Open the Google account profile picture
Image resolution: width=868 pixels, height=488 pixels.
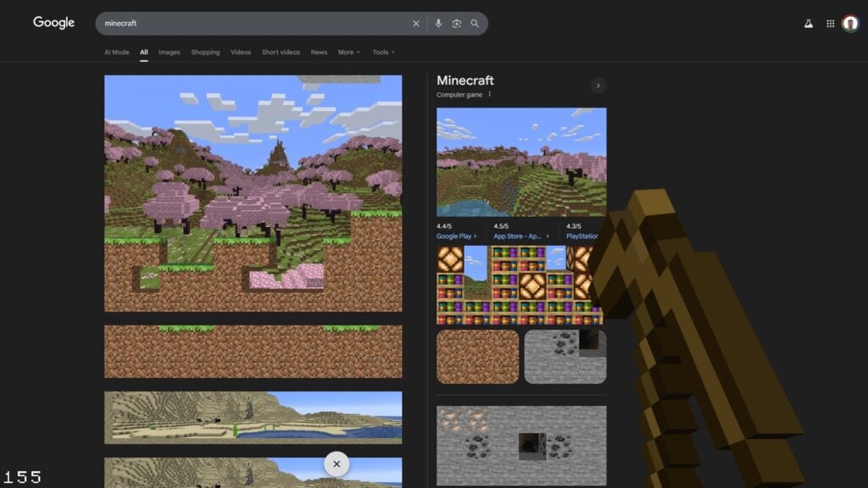coord(850,24)
